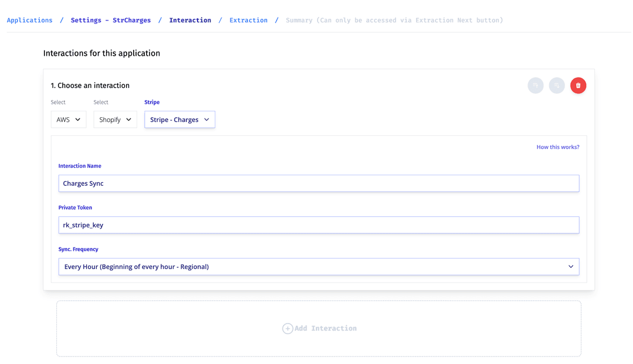The width and height of the screenshot is (633, 364).
Task: Open the AWS dropdown
Action: click(x=69, y=120)
